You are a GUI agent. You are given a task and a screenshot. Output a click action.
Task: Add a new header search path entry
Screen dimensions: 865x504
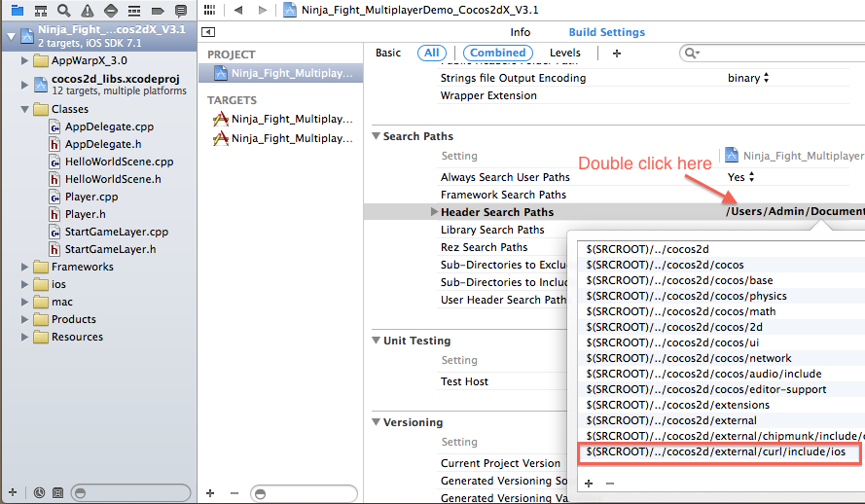tap(589, 483)
